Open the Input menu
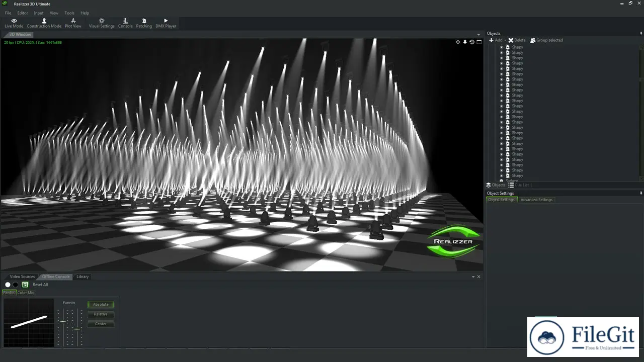 [39, 13]
